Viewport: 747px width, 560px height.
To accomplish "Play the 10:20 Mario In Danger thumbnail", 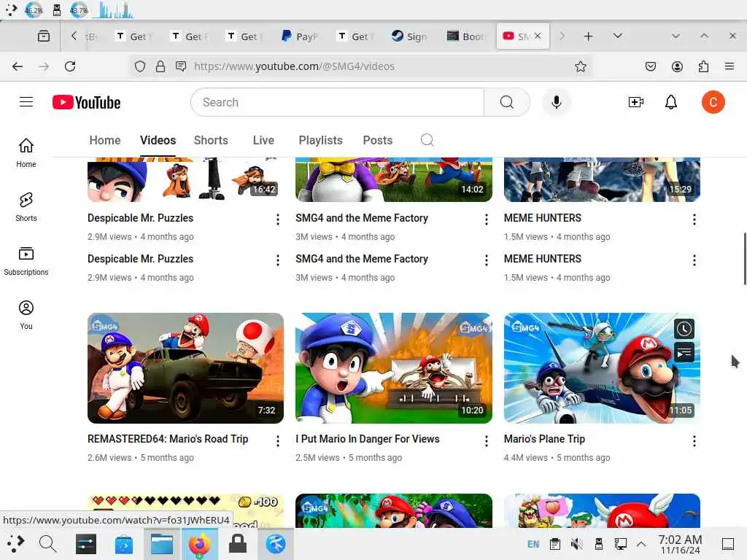I will pyautogui.click(x=393, y=367).
